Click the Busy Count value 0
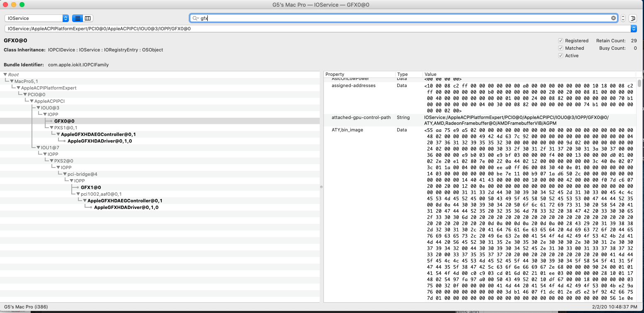Screen dimensions: 644x313 [635, 48]
